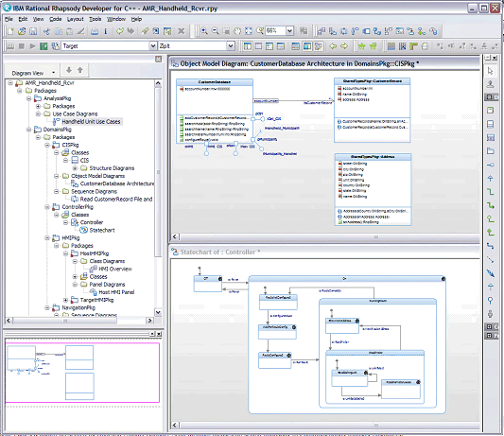Click the browser tree vertical scrollbar down arrow
Screen dimensions: 504x436
(x=158, y=312)
